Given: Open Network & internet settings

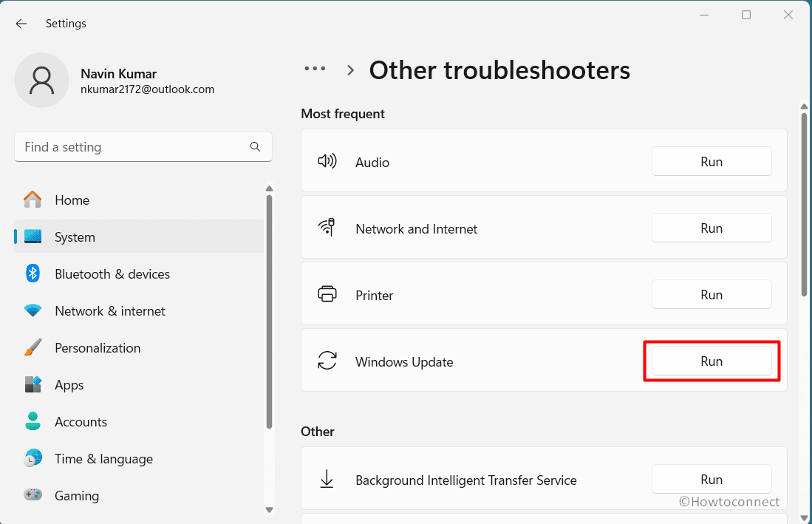Looking at the screenshot, I should [139, 310].
